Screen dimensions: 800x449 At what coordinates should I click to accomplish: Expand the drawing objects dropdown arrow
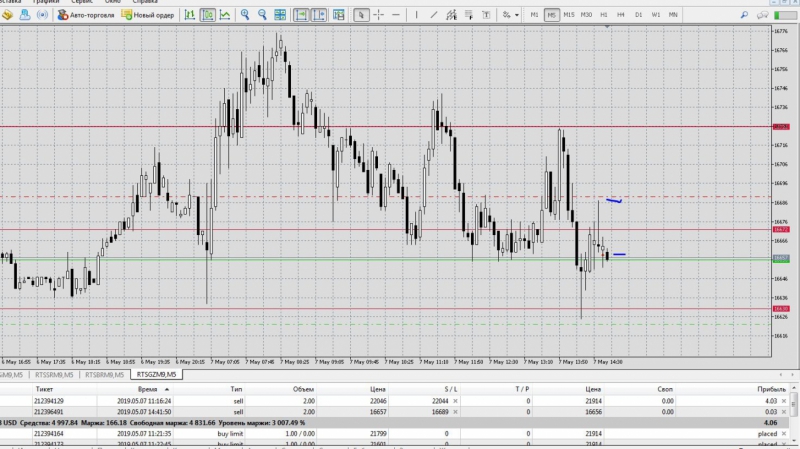517,15
